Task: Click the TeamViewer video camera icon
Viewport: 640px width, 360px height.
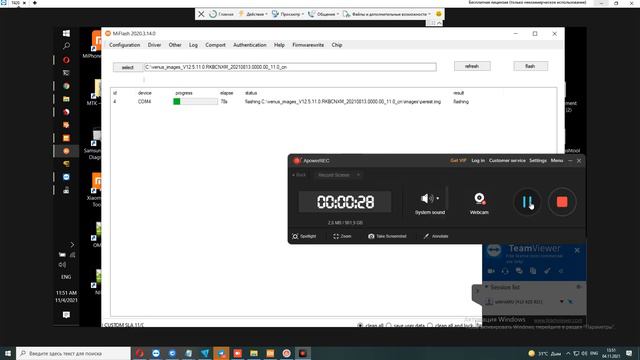Action: 491,271
